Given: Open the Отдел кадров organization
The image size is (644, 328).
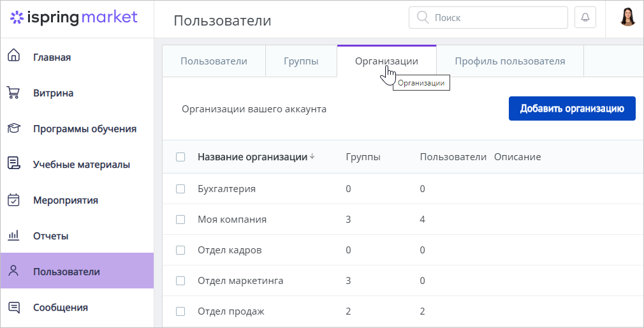Looking at the screenshot, I should (230, 250).
